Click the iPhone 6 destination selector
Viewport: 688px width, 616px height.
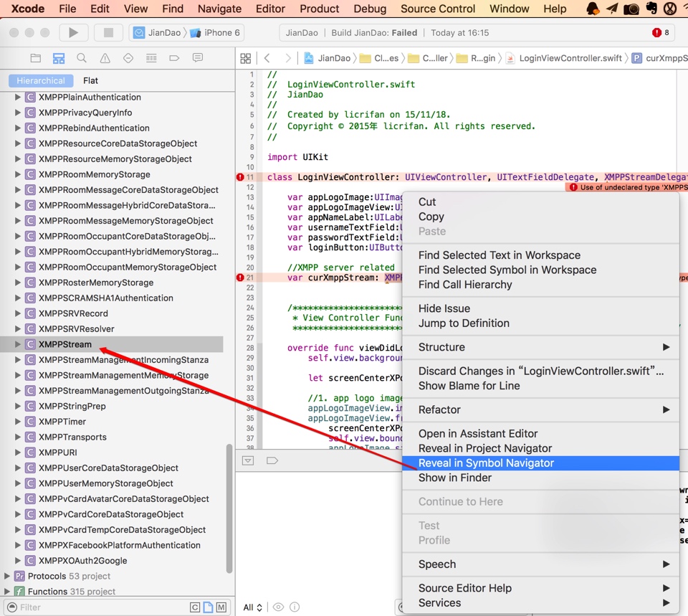215,32
